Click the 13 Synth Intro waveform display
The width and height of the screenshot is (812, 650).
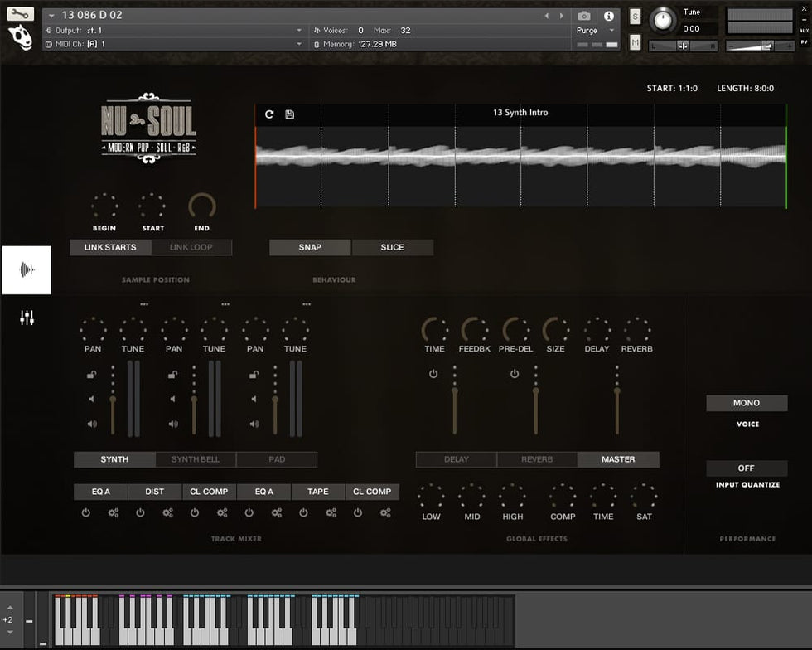point(520,156)
